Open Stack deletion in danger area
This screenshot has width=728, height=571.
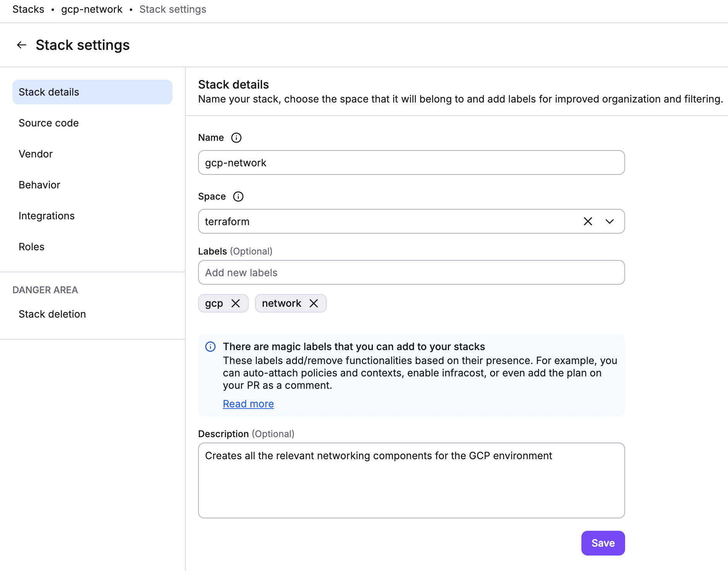[x=52, y=314]
